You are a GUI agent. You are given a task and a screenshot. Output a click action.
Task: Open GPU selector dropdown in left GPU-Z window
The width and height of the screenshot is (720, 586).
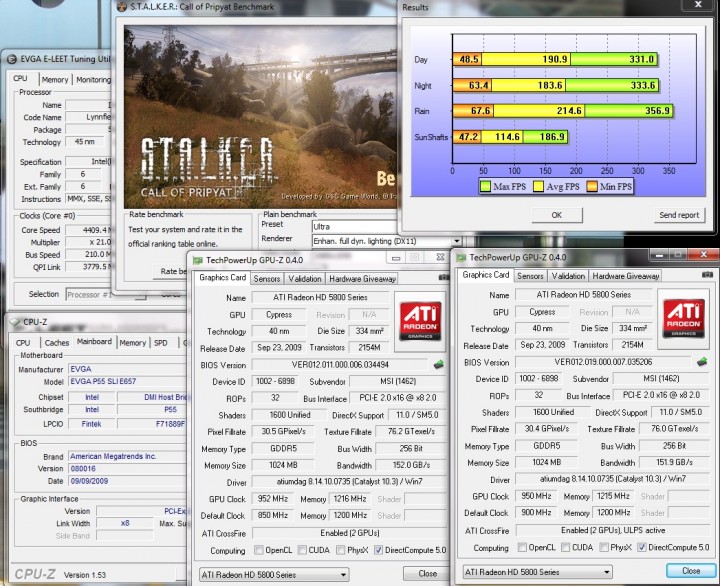coord(274,575)
